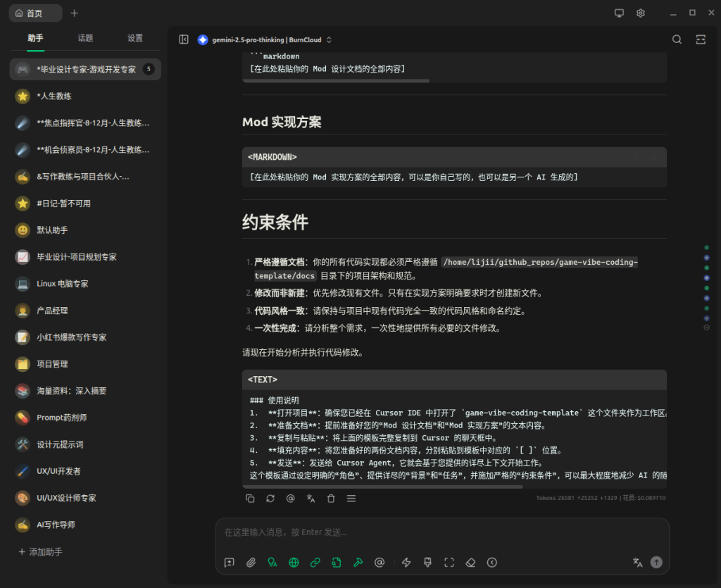Switch to the 话题 tab
The width and height of the screenshot is (721, 588).
click(85, 38)
